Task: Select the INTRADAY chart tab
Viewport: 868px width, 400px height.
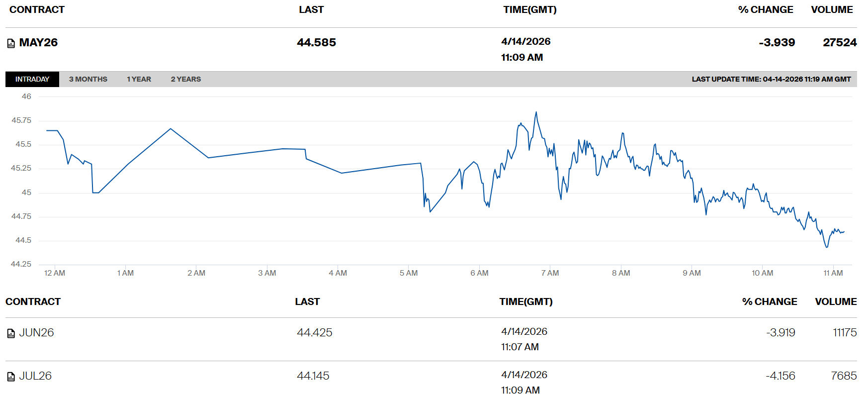Action: [x=32, y=79]
